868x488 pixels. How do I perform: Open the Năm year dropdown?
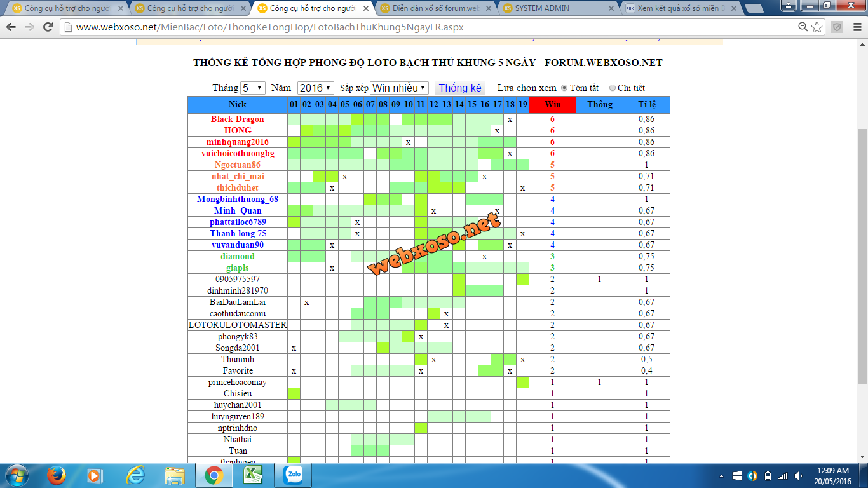[315, 88]
